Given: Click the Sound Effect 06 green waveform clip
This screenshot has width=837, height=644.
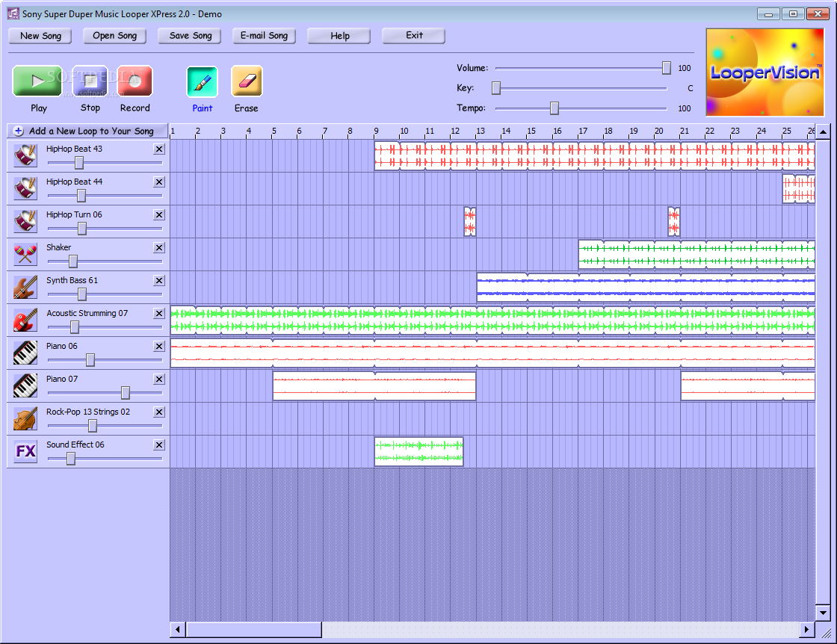Looking at the screenshot, I should (419, 451).
